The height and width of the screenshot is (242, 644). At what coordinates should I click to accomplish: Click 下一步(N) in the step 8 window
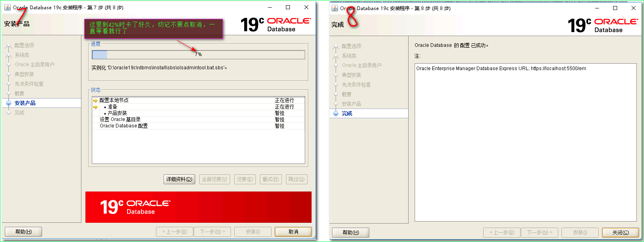pyautogui.click(x=540, y=232)
